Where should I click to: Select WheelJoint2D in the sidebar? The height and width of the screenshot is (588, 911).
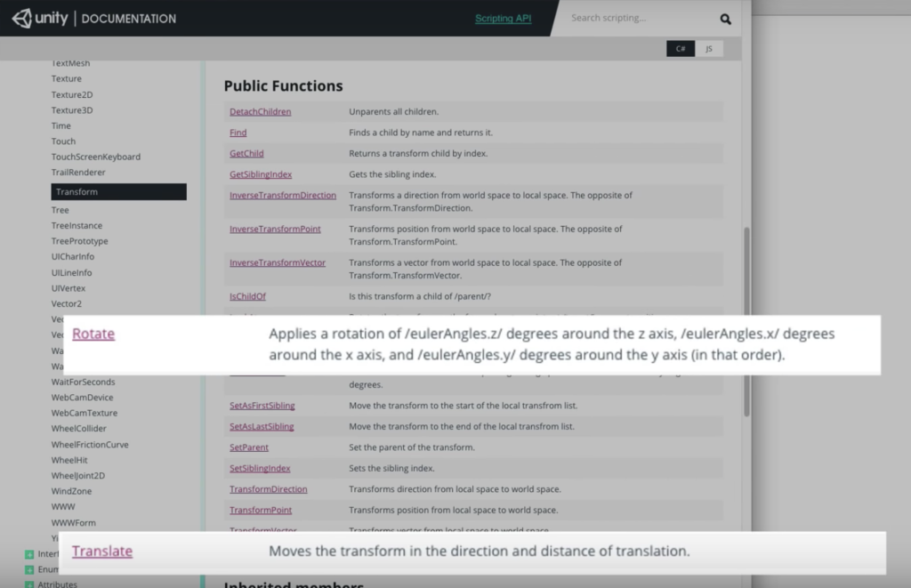click(x=78, y=475)
